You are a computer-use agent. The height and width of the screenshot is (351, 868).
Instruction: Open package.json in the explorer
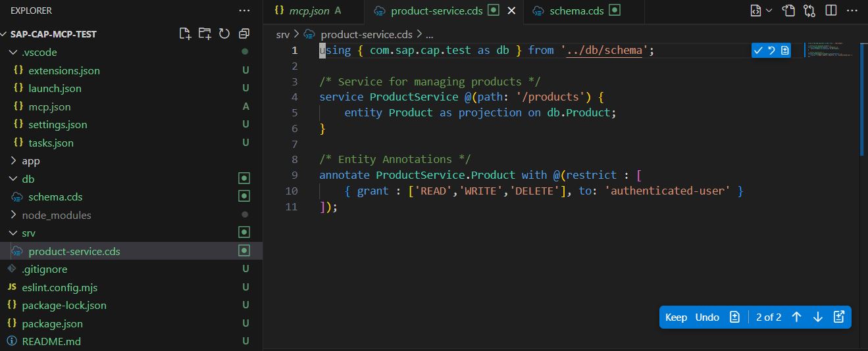click(52, 323)
